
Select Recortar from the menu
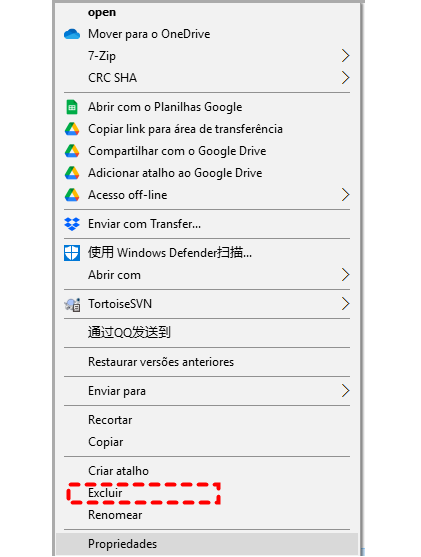(x=207, y=420)
